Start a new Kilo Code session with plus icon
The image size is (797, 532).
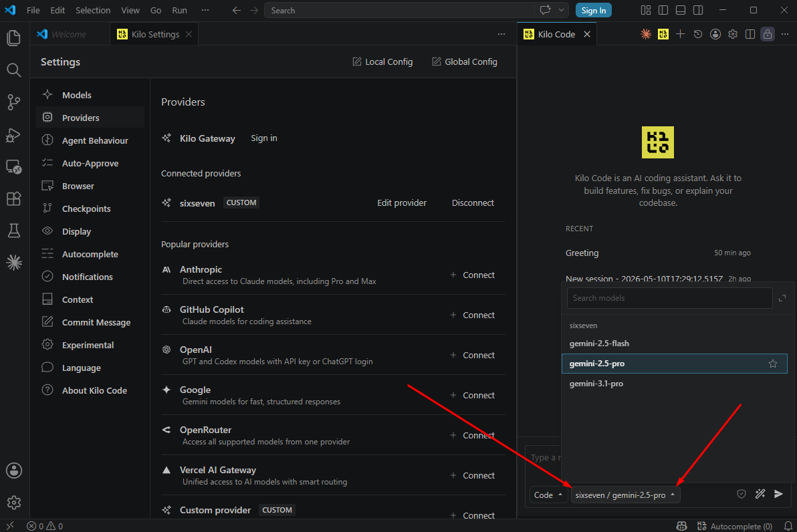pos(680,34)
